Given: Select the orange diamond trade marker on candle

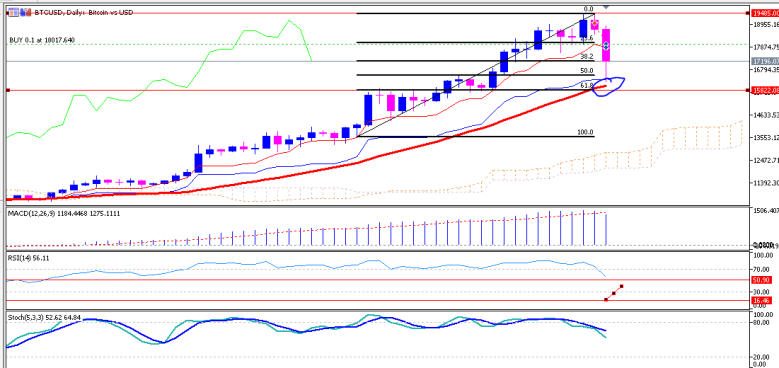Looking at the screenshot, I should click(594, 23).
